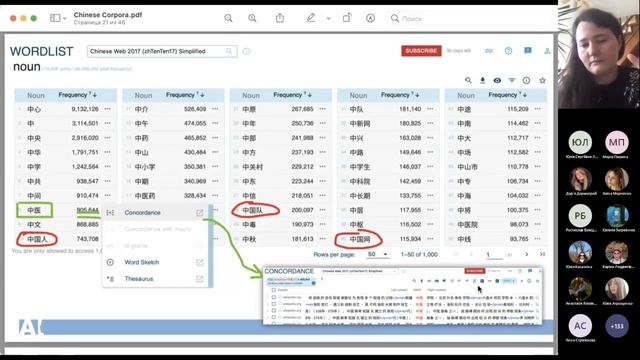Show the markup toolbar circle icon
The width and height of the screenshot is (640, 360).
370,18
